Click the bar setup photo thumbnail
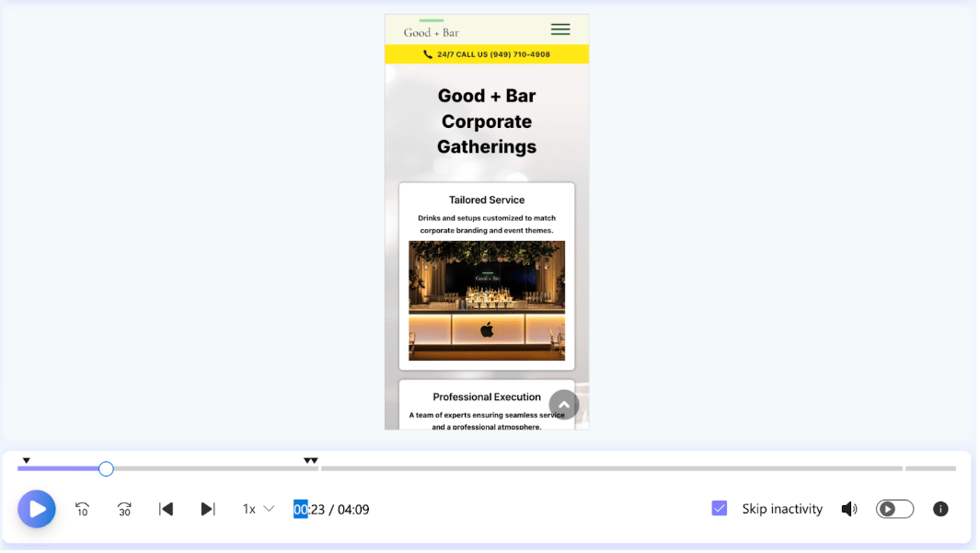 487,301
